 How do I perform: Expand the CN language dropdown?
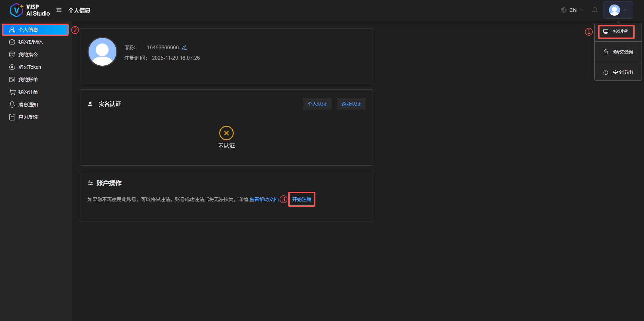(x=576, y=10)
